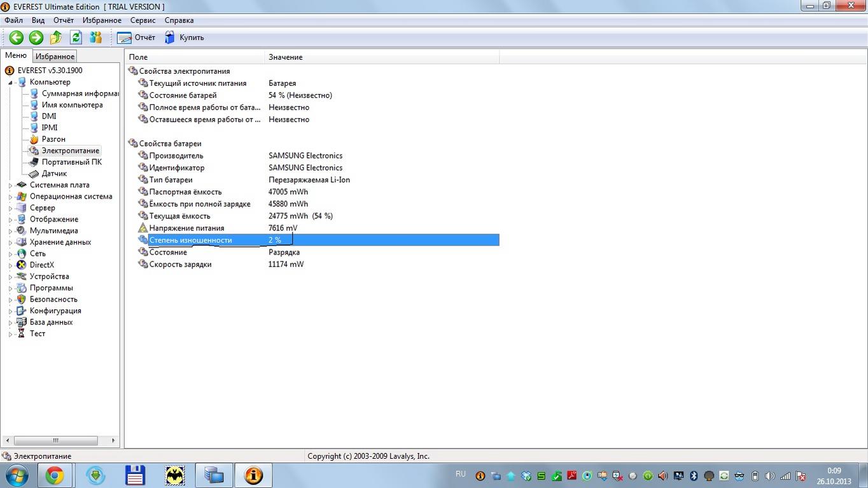Select EVEREST v5.30.1900 root tree node
The image size is (868, 488).
coord(50,71)
